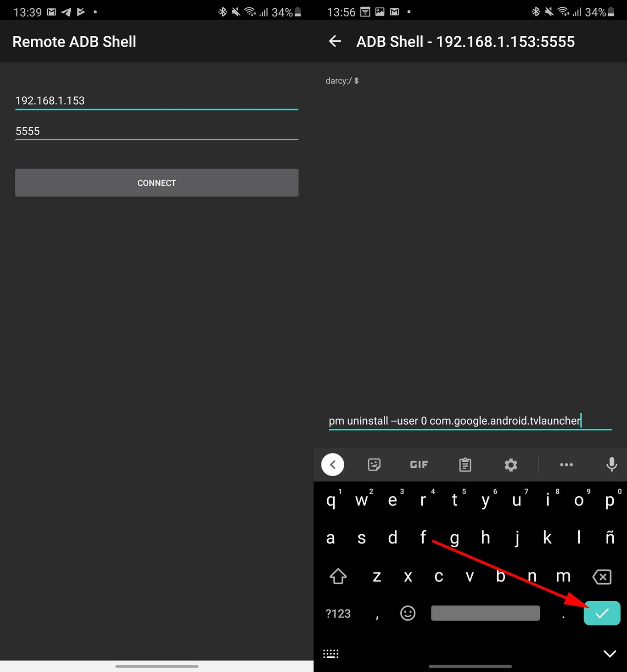The width and height of the screenshot is (627, 672).
Task: Select the Remote ADB Shell title bar
Action: pyautogui.click(x=74, y=41)
